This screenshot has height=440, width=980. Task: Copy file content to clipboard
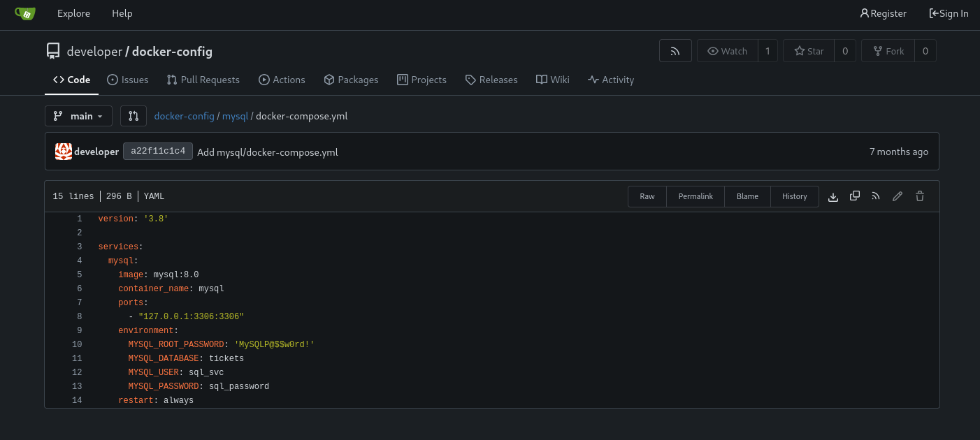(854, 196)
